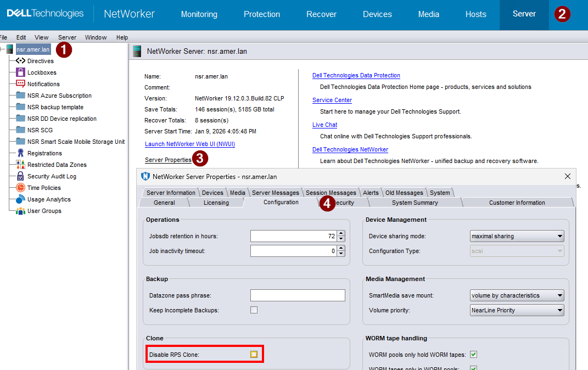Click the Jobsdb retention in hours field

pos(294,236)
